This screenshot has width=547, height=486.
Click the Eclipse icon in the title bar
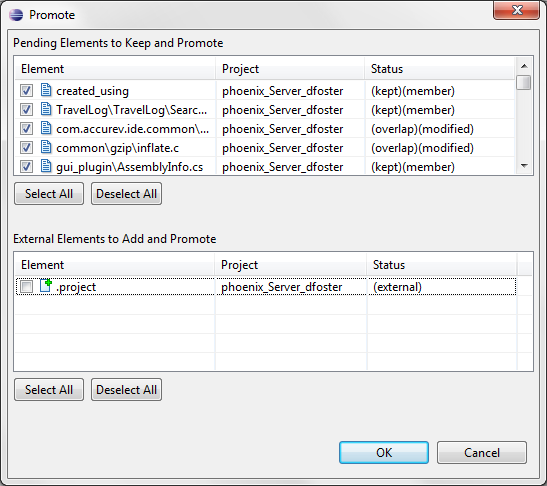16,15
